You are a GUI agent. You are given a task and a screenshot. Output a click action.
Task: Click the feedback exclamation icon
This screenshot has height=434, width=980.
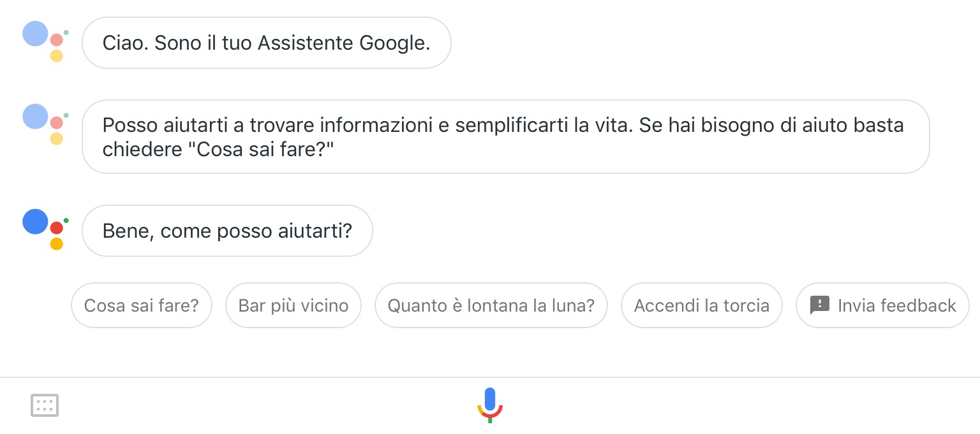point(820,305)
